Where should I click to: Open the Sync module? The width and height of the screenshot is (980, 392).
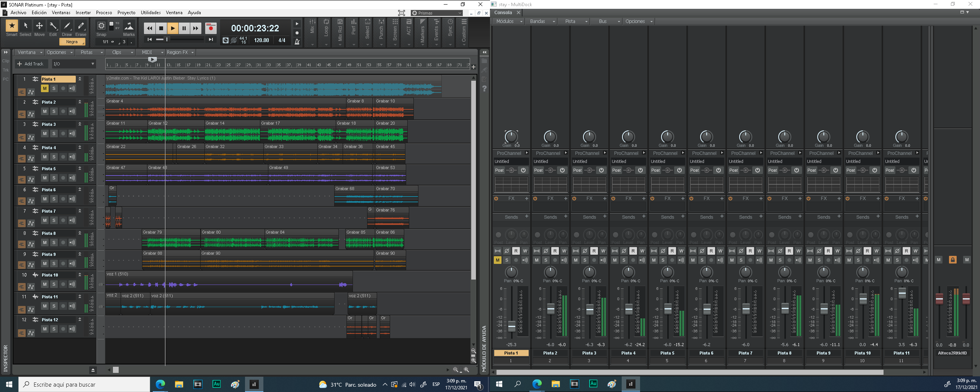[x=450, y=32]
